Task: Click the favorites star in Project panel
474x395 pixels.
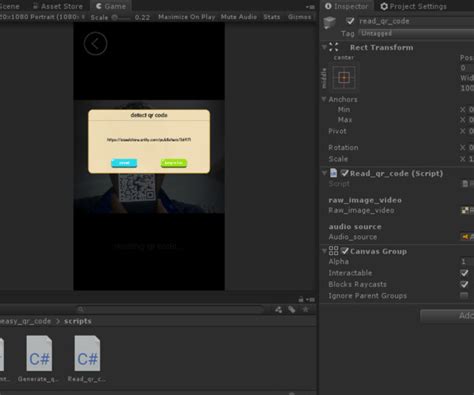Action: pyautogui.click(x=305, y=310)
